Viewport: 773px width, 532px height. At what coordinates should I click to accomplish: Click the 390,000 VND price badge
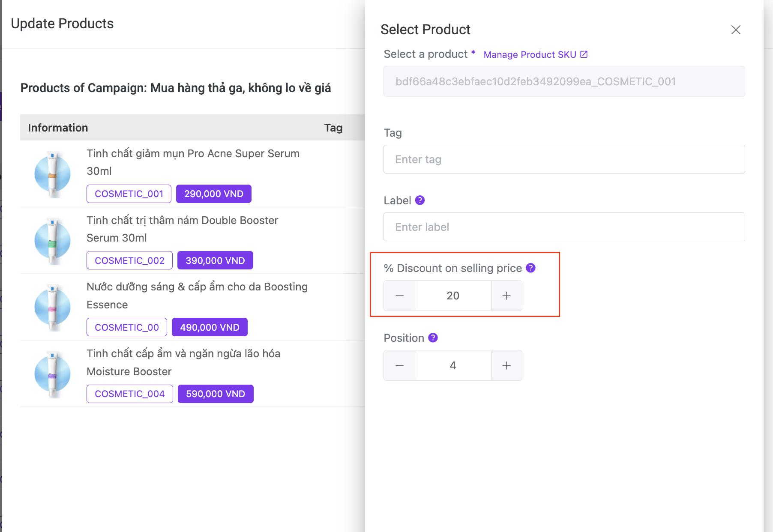[x=215, y=260]
